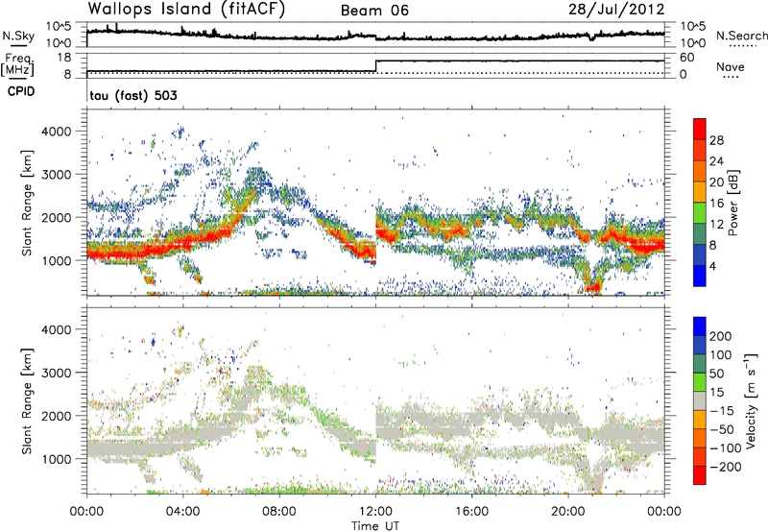
Task: Click the "Freq. [MHz]" axis label
Action: (x=17, y=64)
